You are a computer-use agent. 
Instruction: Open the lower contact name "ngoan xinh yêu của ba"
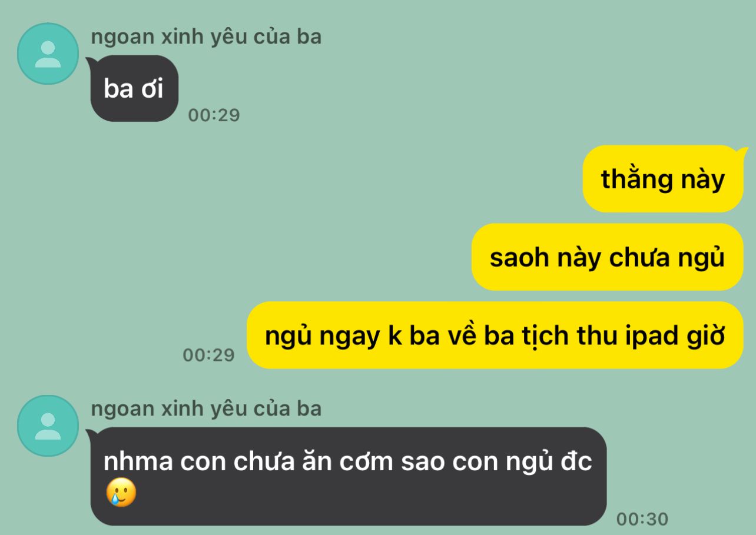pyautogui.click(x=206, y=408)
